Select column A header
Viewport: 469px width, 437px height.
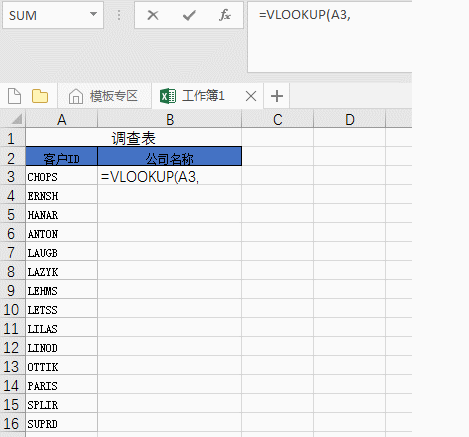pyautogui.click(x=62, y=119)
